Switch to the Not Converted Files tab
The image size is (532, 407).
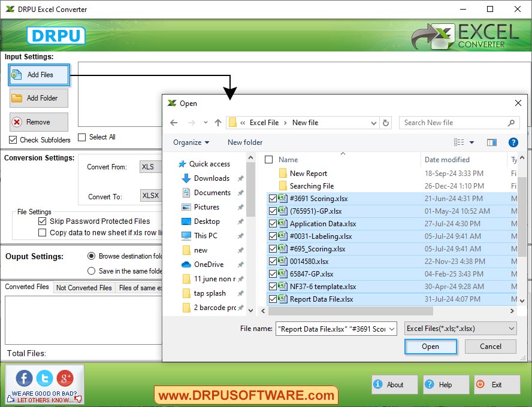tap(83, 287)
